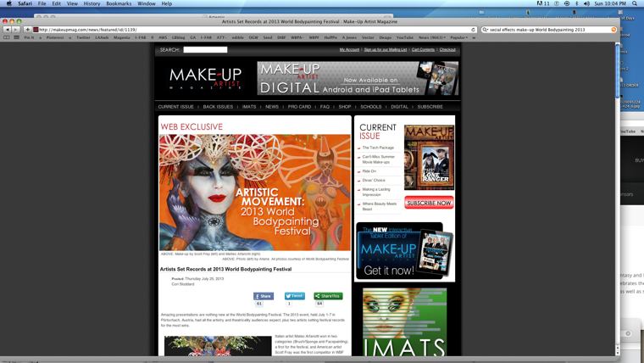This screenshot has height=363, width=644.
Task: Click the Make-Up Digital banner ad
Action: point(358,78)
